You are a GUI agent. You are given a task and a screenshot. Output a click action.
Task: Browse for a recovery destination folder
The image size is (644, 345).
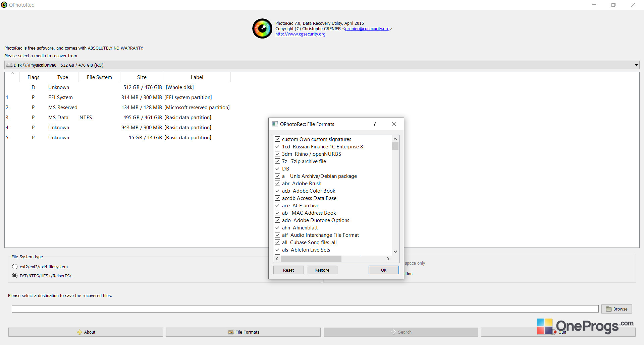(x=616, y=309)
